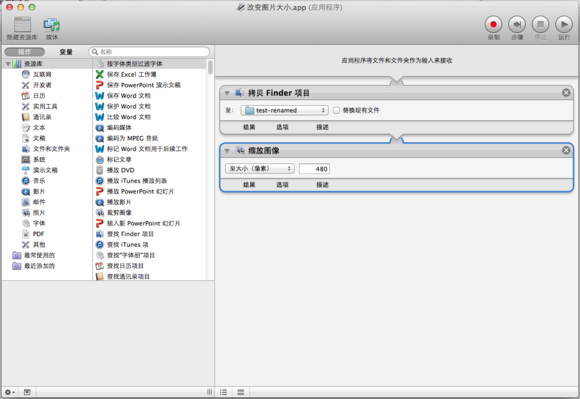The width and height of the screenshot is (580, 399).
Task: Open 描述 under 拷贝 Finder 项目
Action: click(x=322, y=127)
